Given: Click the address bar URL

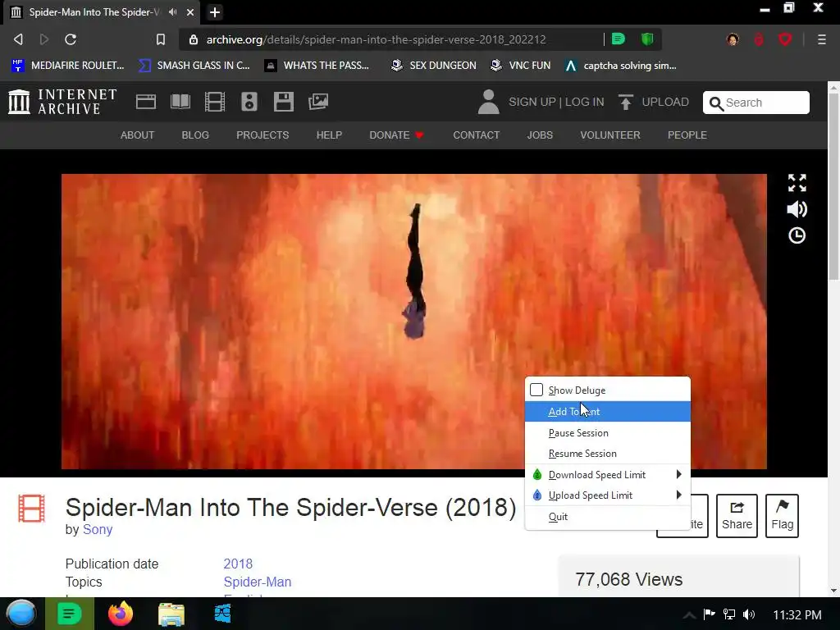Looking at the screenshot, I should click(x=376, y=39).
